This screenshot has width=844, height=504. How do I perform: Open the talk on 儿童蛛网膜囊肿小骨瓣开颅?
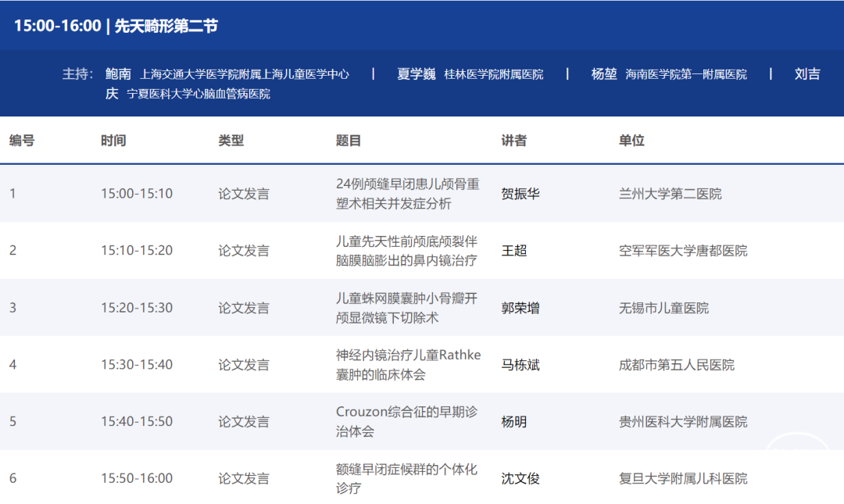[x=406, y=308]
